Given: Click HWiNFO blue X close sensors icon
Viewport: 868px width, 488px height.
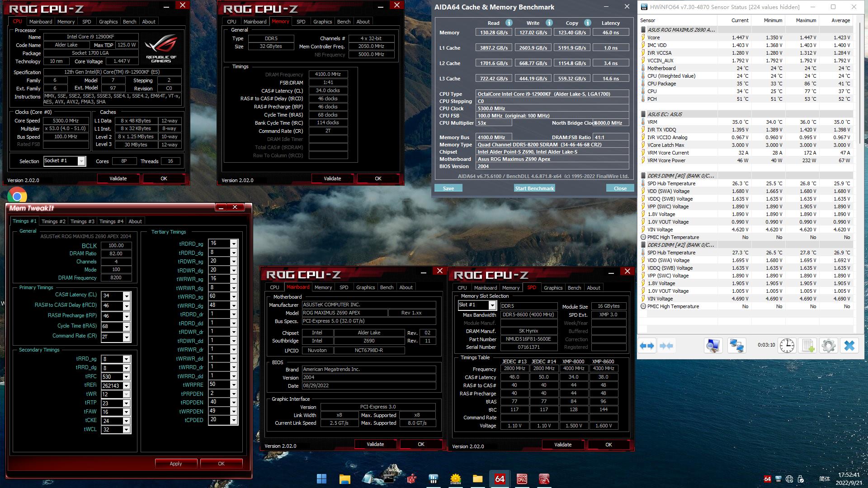Looking at the screenshot, I should (849, 346).
